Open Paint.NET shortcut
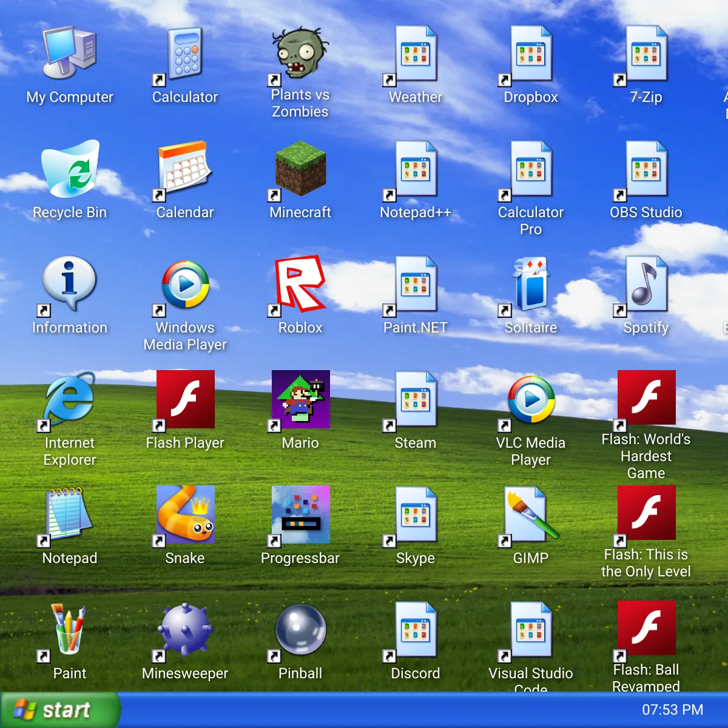This screenshot has height=728, width=728. point(416,284)
